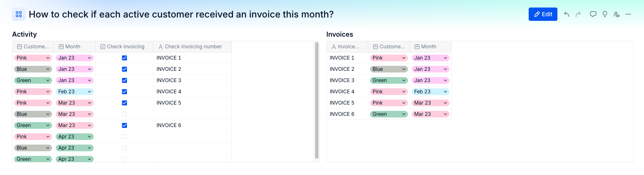Image resolution: width=644 pixels, height=175 pixels.
Task: Click the pink Mar 23 tag for INVOICE 5
Action: 430,103
